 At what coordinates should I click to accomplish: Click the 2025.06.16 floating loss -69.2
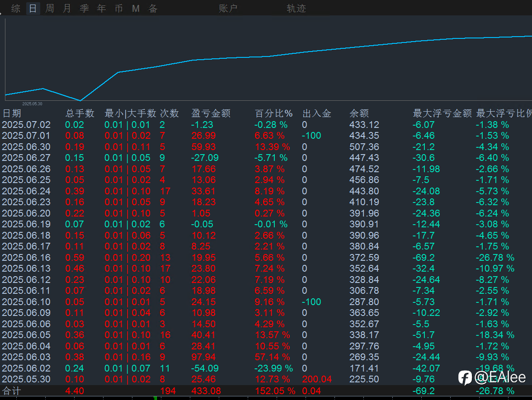pos(424,258)
